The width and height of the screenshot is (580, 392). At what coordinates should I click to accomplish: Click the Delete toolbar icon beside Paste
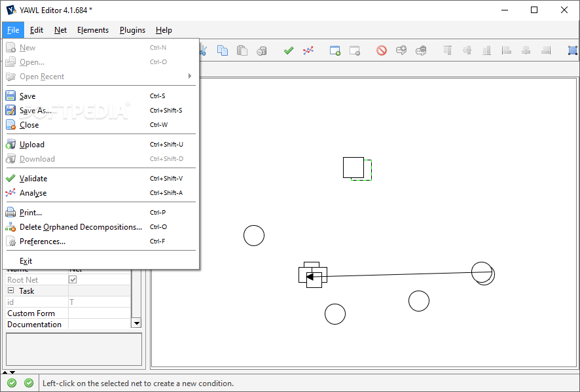pyautogui.click(x=261, y=50)
